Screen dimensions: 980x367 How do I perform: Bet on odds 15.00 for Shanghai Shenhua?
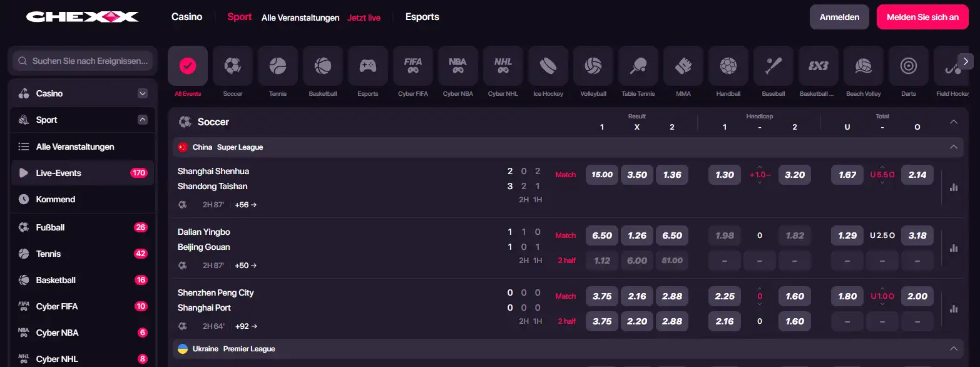[602, 175]
